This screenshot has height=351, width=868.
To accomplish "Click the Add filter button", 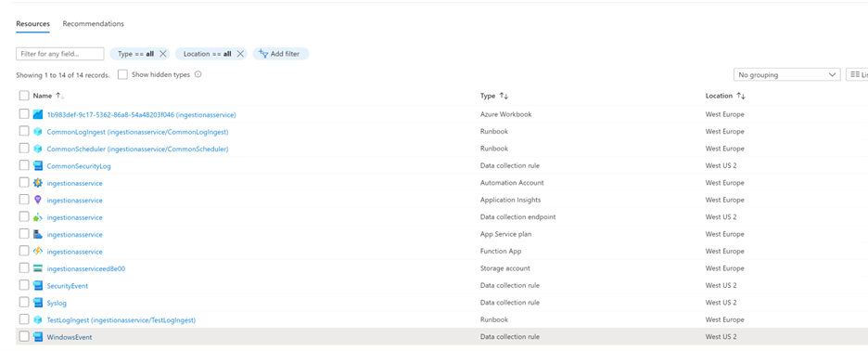I will click(x=281, y=54).
